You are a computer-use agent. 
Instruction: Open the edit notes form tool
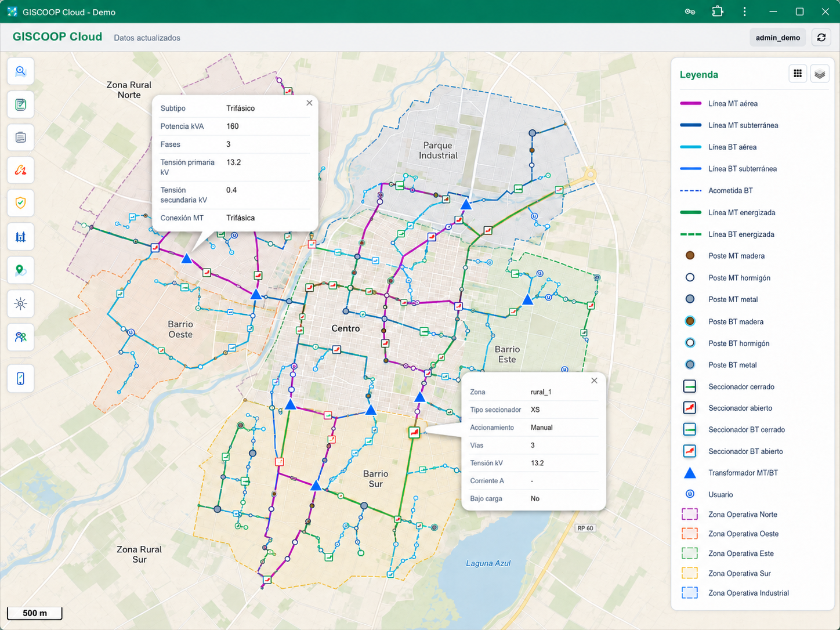20,104
